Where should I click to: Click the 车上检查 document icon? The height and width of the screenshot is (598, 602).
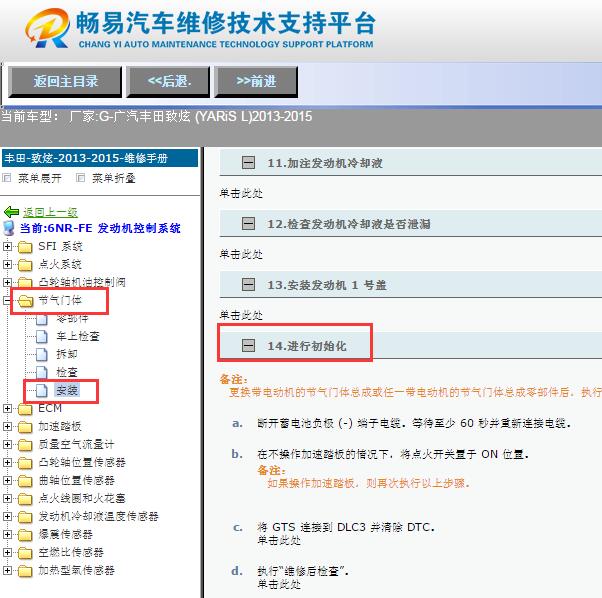(x=41, y=337)
